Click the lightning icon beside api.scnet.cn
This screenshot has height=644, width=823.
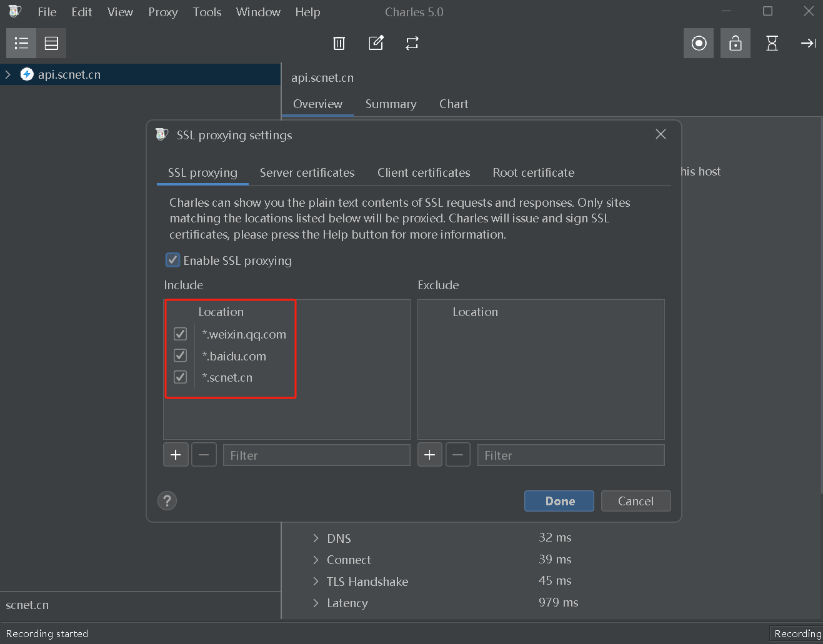tap(27, 74)
